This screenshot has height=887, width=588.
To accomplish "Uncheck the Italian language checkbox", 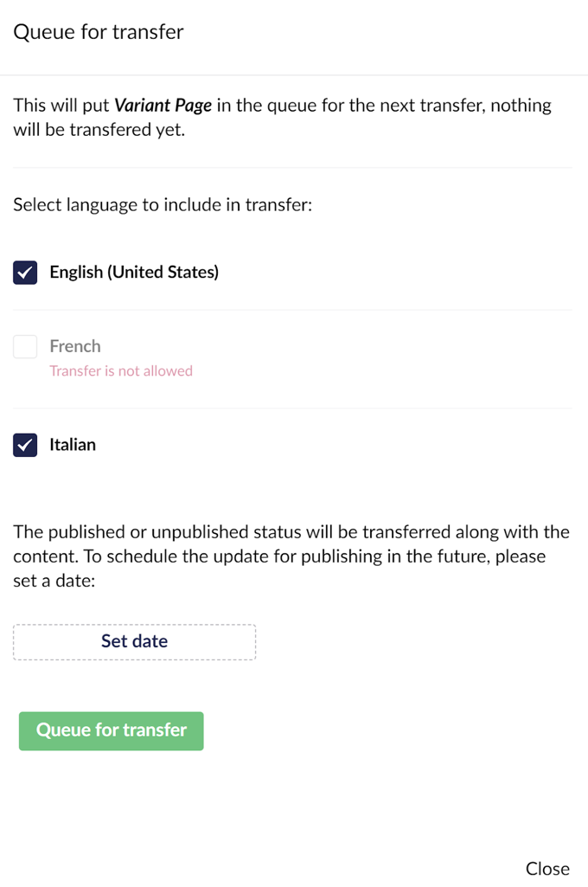I will (25, 445).
